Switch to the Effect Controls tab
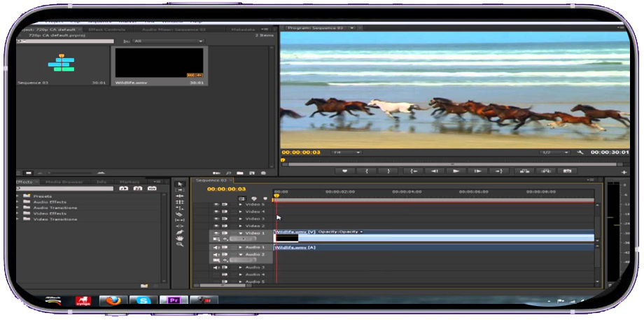The image size is (644, 320). tap(107, 29)
